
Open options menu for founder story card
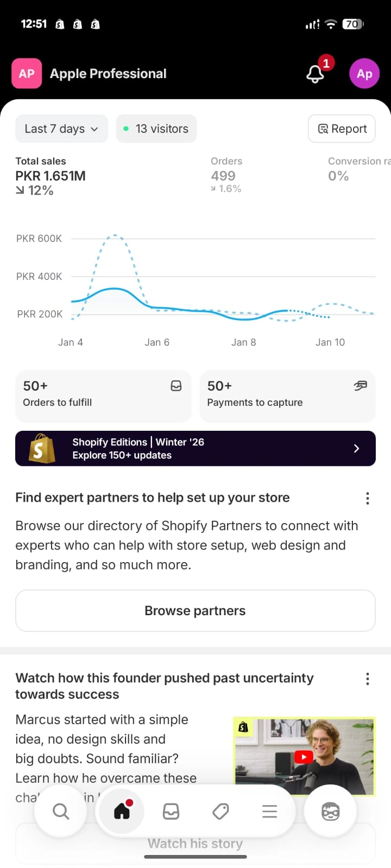(368, 678)
